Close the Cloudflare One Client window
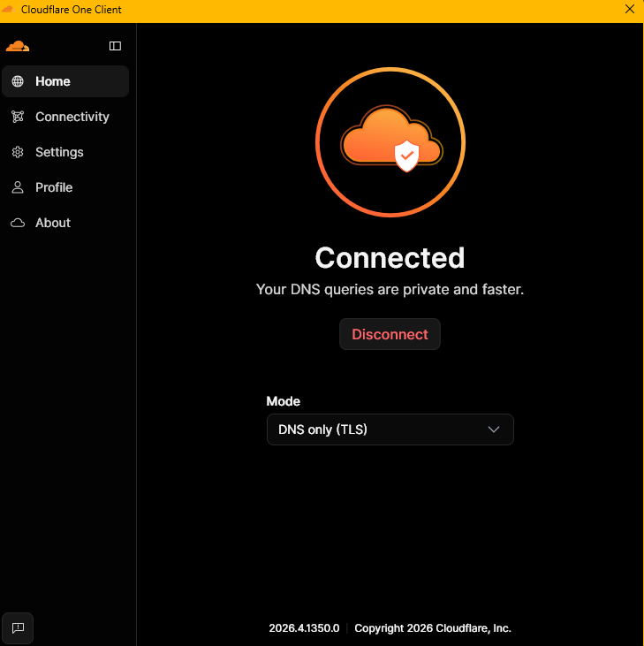The height and width of the screenshot is (646, 644). coord(630,9)
